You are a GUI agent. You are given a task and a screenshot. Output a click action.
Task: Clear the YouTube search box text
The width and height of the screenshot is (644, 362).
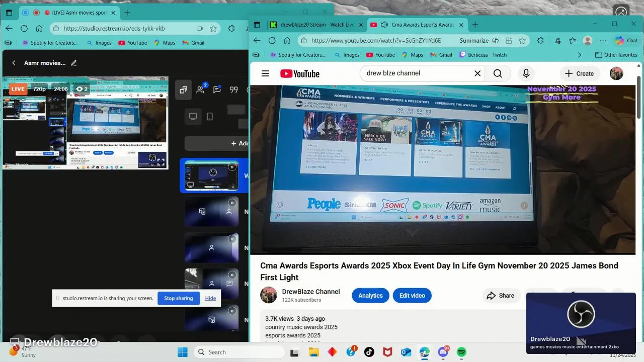(477, 73)
